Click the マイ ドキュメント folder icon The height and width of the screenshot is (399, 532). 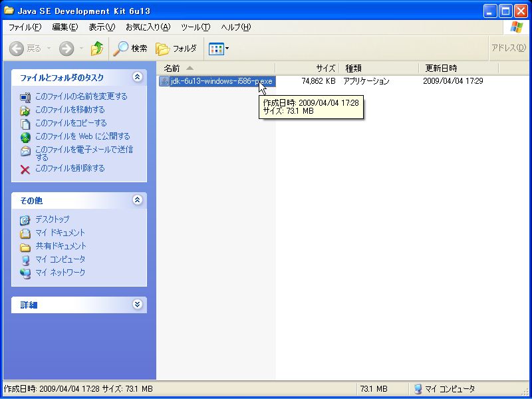click(25, 234)
